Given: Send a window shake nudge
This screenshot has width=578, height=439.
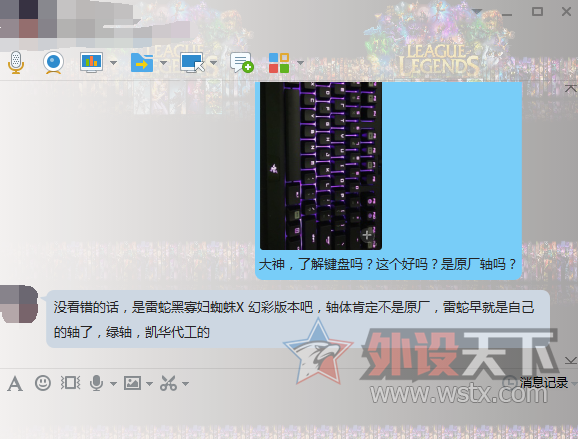Looking at the screenshot, I should (70, 383).
